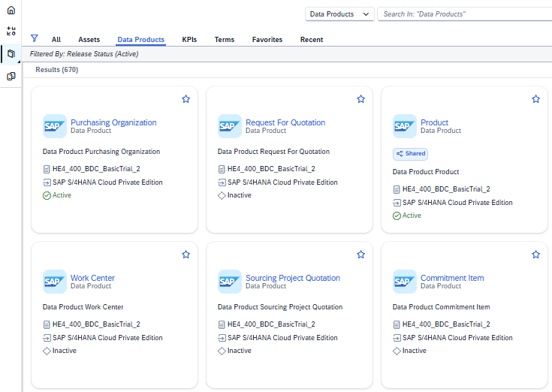The height and width of the screenshot is (392, 552).
Task: Open the Sourcing Project Quotation link
Action: point(292,278)
